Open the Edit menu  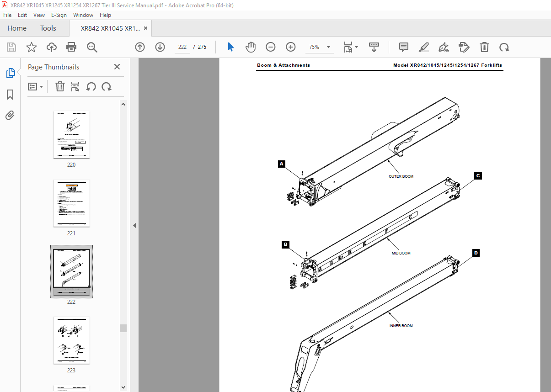[22, 15]
